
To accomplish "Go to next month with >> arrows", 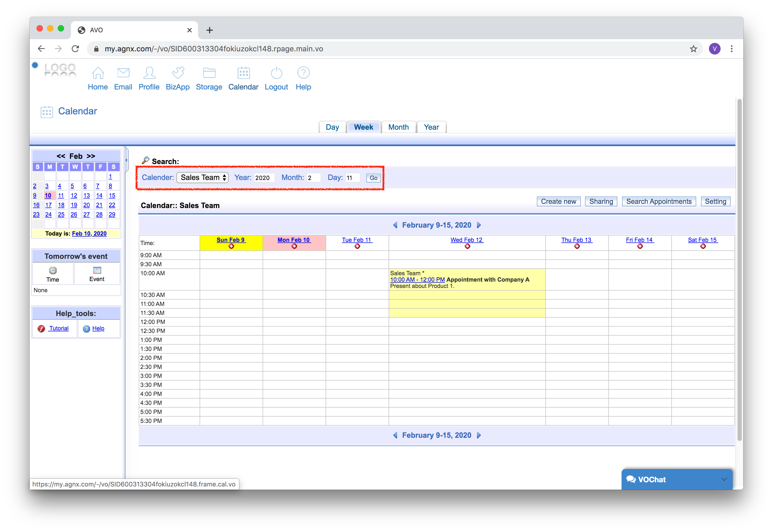I will point(91,156).
